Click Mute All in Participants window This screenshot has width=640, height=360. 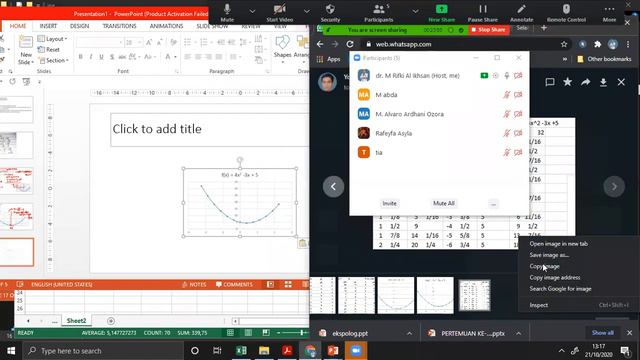444,203
